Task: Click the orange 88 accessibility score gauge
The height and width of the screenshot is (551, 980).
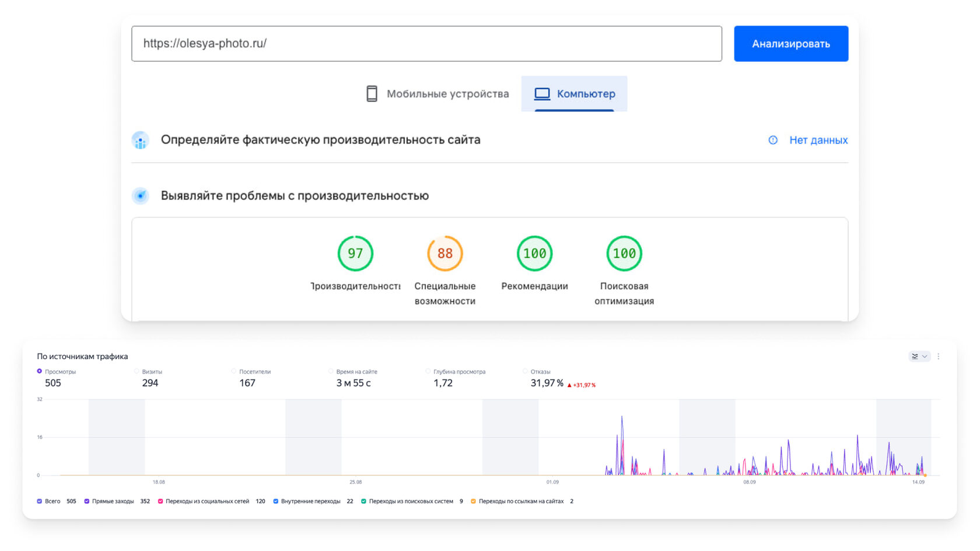Action: 444,254
